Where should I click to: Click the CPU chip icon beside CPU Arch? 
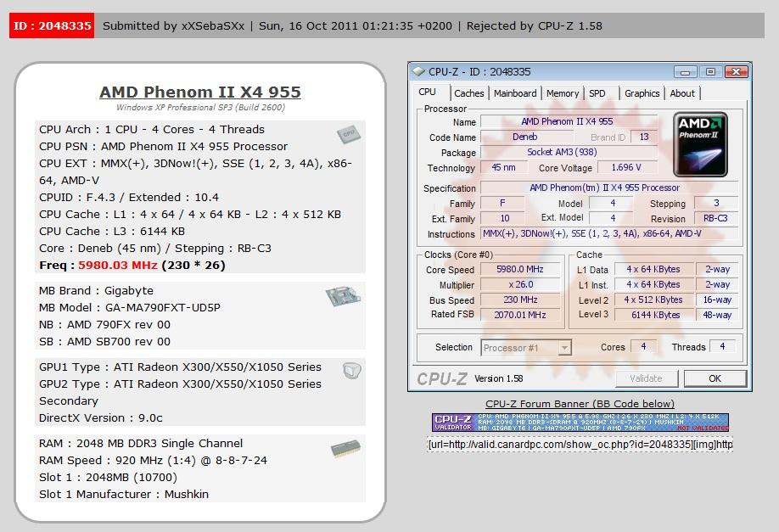pyautogui.click(x=349, y=133)
